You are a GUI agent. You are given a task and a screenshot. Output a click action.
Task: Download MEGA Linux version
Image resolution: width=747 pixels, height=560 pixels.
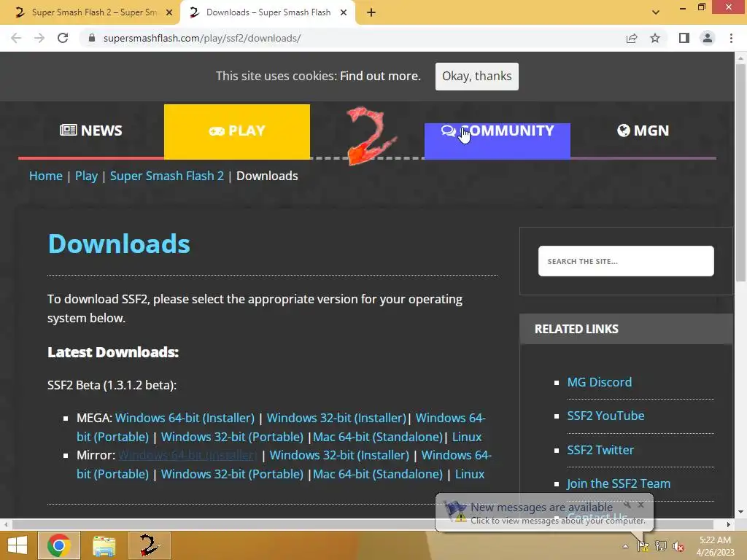467,437
